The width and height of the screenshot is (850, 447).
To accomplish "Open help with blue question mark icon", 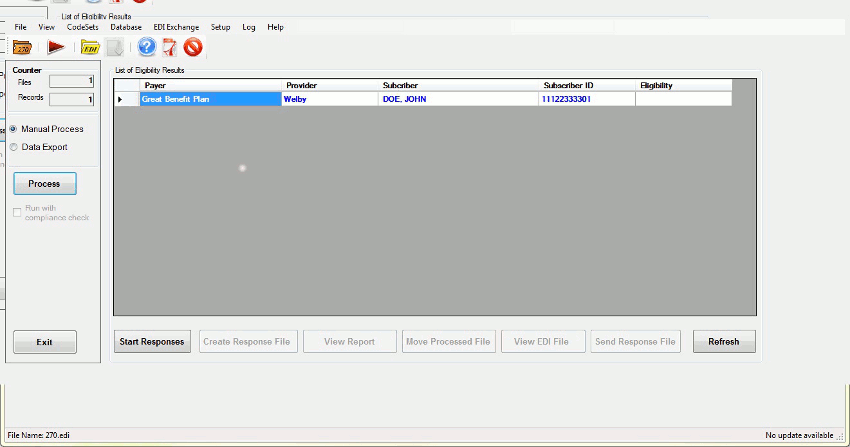I will click(x=147, y=46).
